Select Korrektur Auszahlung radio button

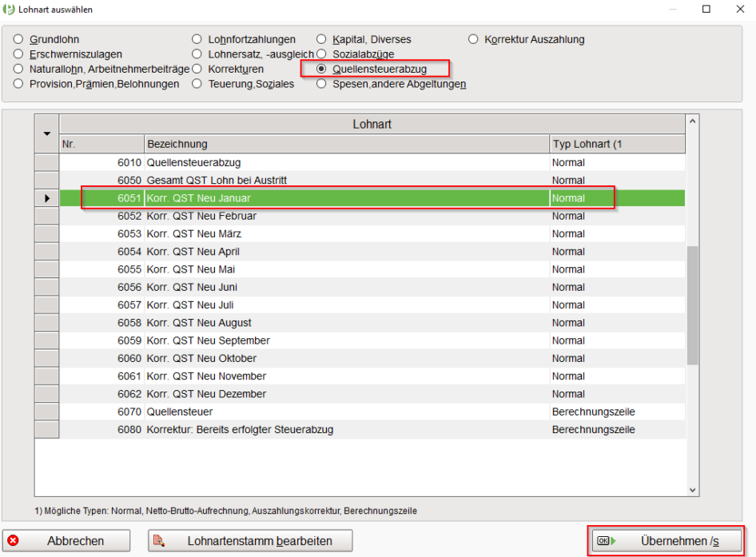473,39
